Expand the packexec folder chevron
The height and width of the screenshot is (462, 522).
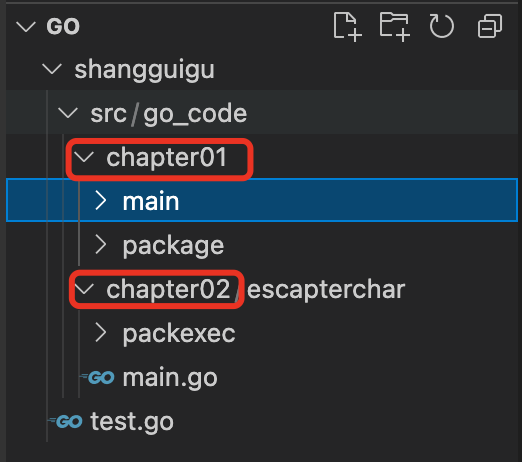(x=101, y=333)
